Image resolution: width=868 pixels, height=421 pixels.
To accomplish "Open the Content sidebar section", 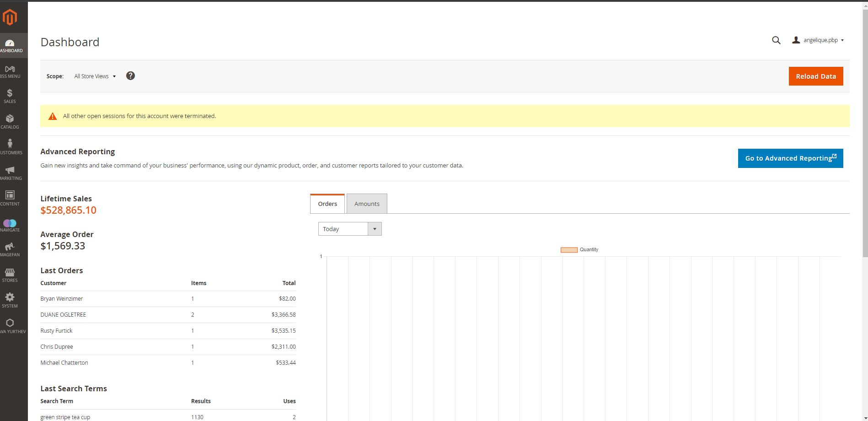I will point(10,199).
